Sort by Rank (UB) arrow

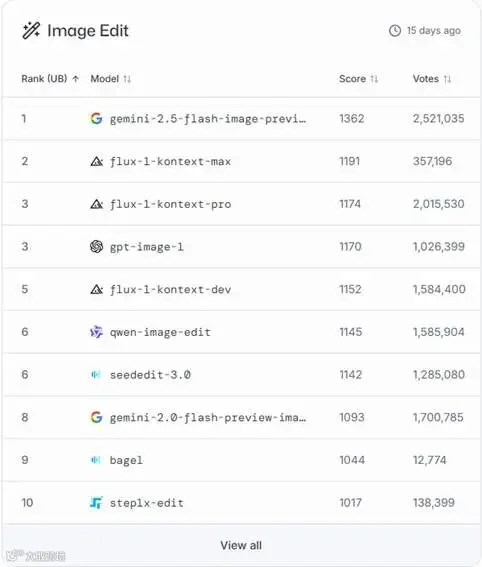(x=76, y=79)
